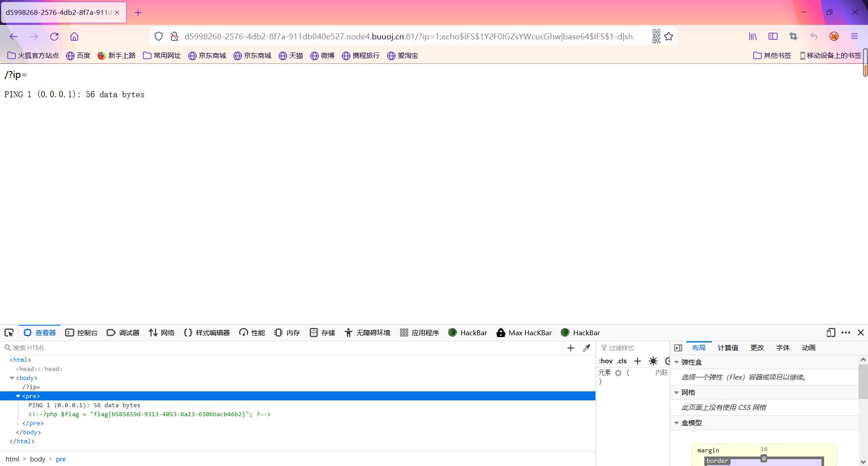Open the 应用程序 application tab
The height and width of the screenshot is (466, 868).
pyautogui.click(x=420, y=333)
